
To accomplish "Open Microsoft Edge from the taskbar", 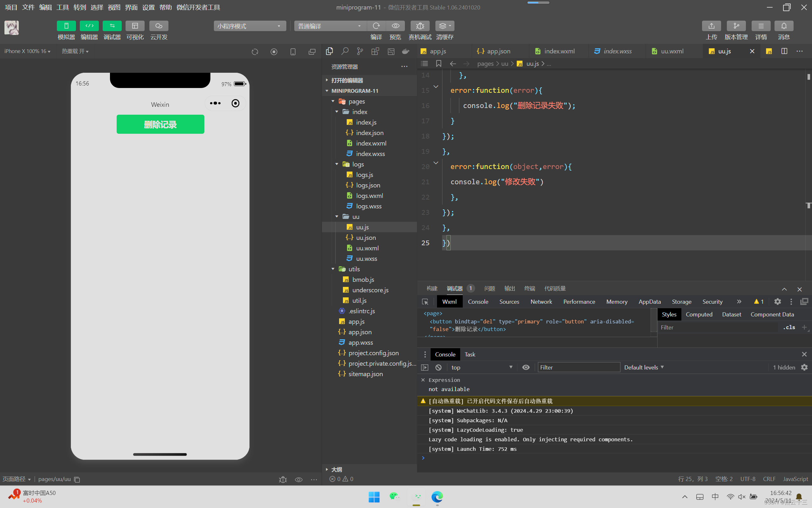I will click(437, 497).
